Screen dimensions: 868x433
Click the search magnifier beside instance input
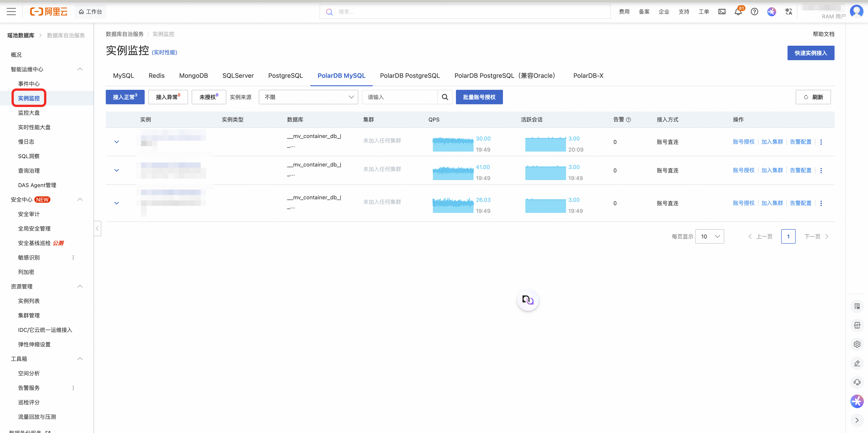[x=445, y=97]
